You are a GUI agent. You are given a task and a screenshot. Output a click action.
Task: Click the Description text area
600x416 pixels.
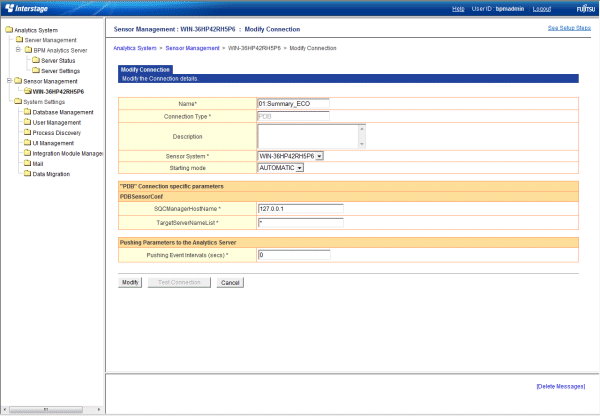(308, 136)
